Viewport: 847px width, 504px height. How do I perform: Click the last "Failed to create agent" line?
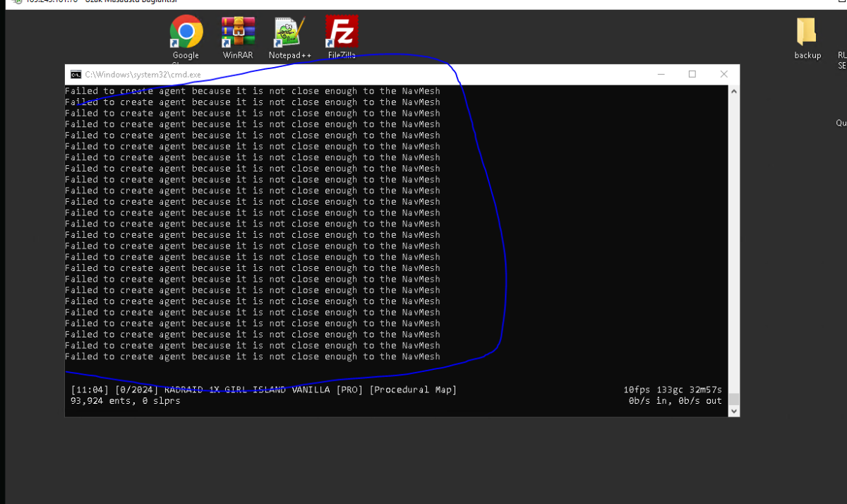[252, 356]
